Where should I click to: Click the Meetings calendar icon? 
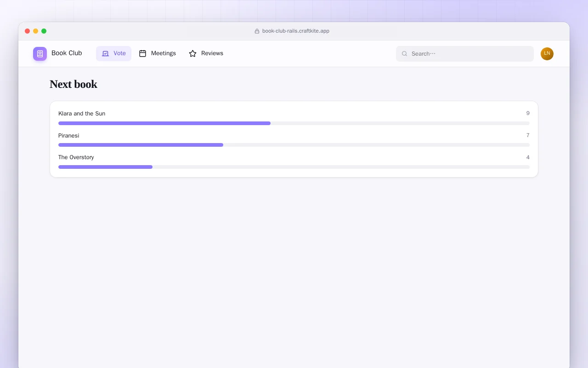coord(142,53)
